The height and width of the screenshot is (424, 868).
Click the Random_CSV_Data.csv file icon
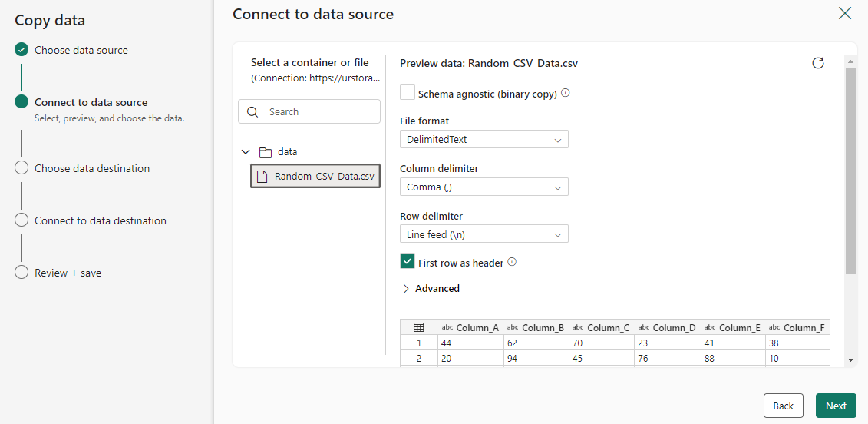click(262, 177)
